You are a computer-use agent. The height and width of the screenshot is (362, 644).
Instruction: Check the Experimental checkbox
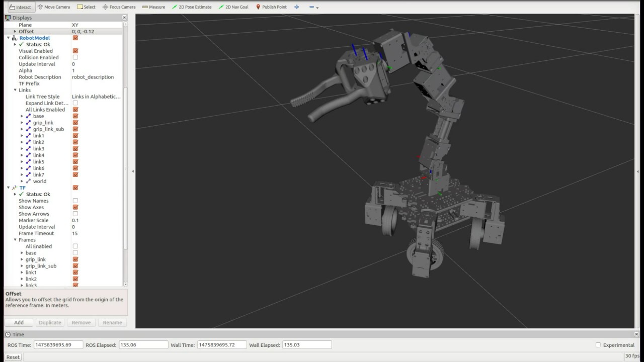tap(598, 345)
